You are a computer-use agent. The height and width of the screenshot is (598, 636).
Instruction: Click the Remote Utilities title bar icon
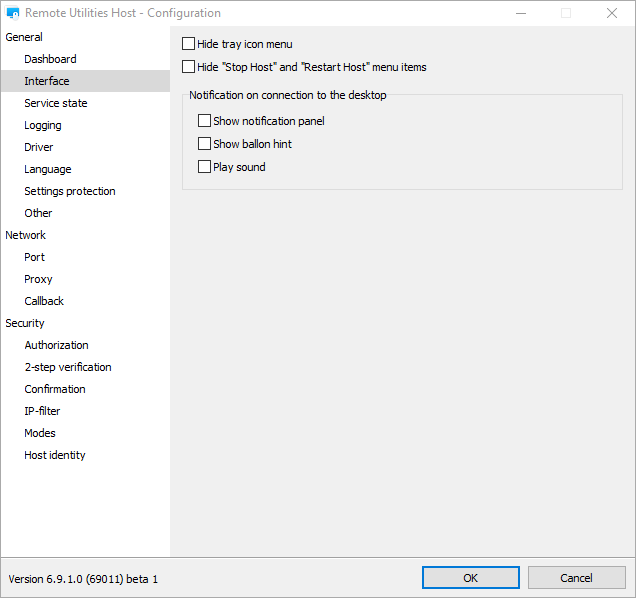(13, 14)
